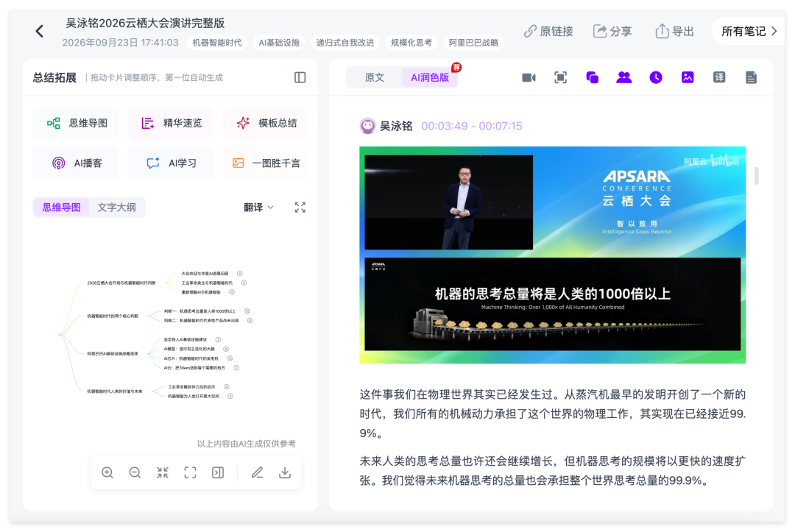The height and width of the screenshot is (532, 795).
Task: Click mind map node 机器智能时代的两个核心判断
Action: pyautogui.click(x=113, y=316)
